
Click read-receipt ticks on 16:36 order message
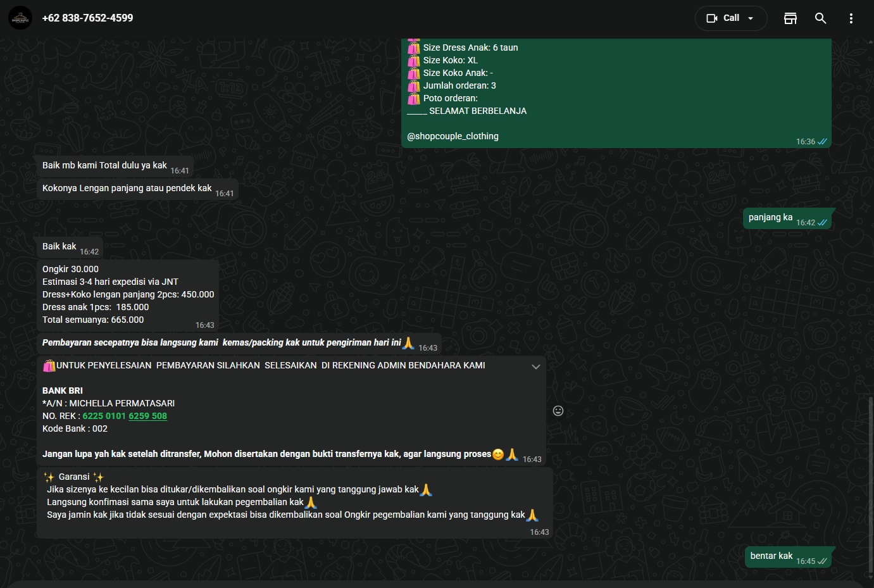(822, 142)
